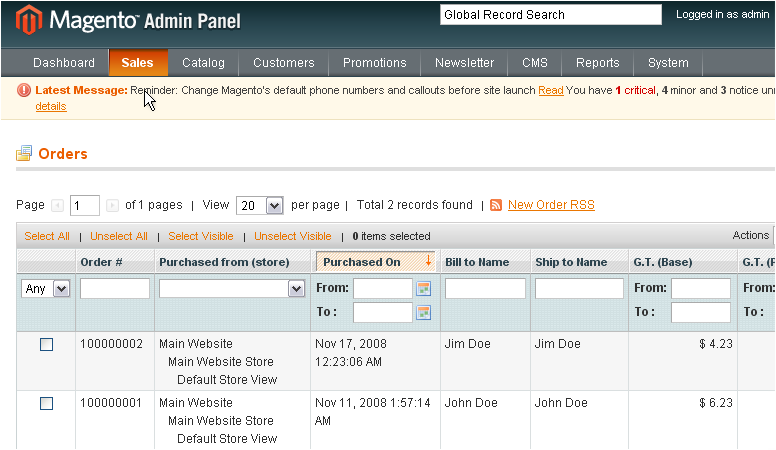
Task: Click the Orders heading icon
Action: click(24, 154)
